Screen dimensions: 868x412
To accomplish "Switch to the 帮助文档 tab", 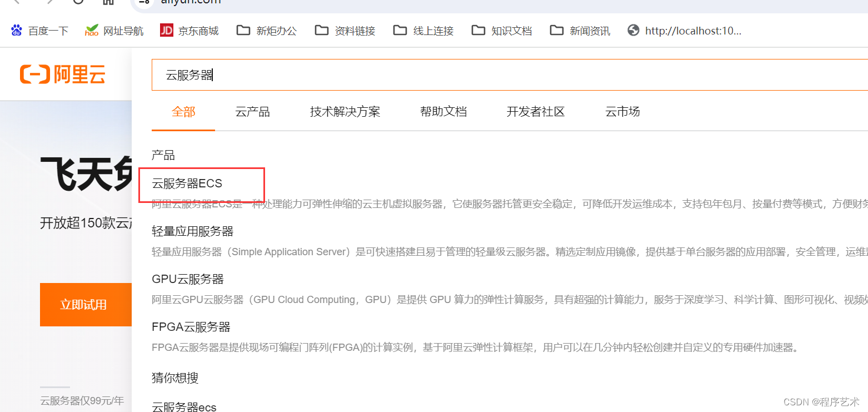I will coord(443,112).
